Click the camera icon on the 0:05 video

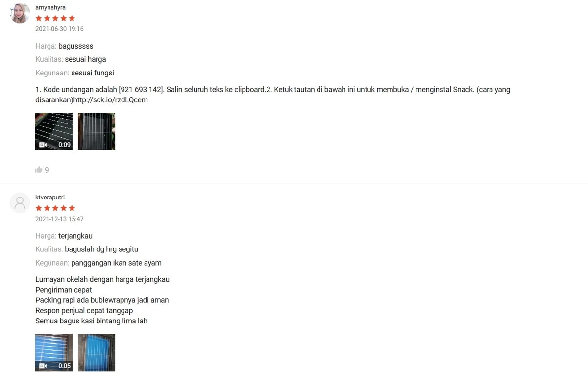coord(43,366)
